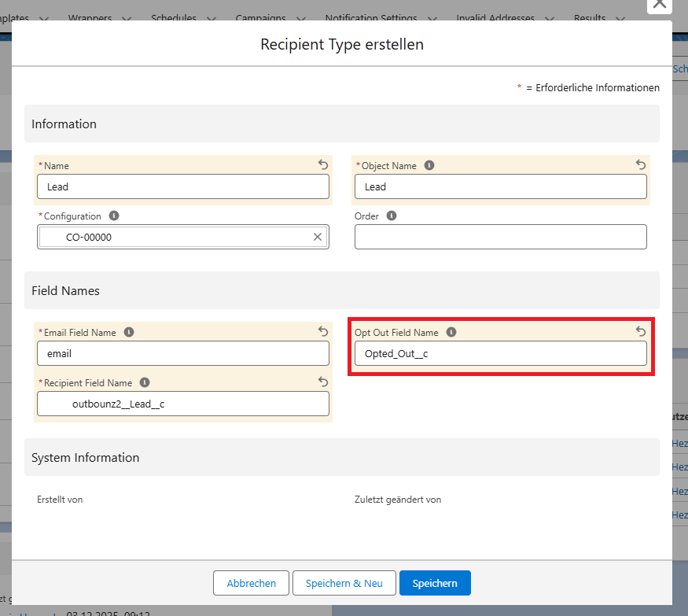The width and height of the screenshot is (688, 616).
Task: Undo changes to the Name field
Action: pyautogui.click(x=323, y=165)
